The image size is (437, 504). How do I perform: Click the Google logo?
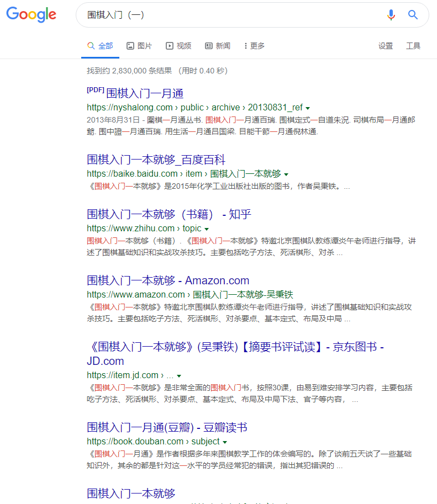tap(31, 15)
